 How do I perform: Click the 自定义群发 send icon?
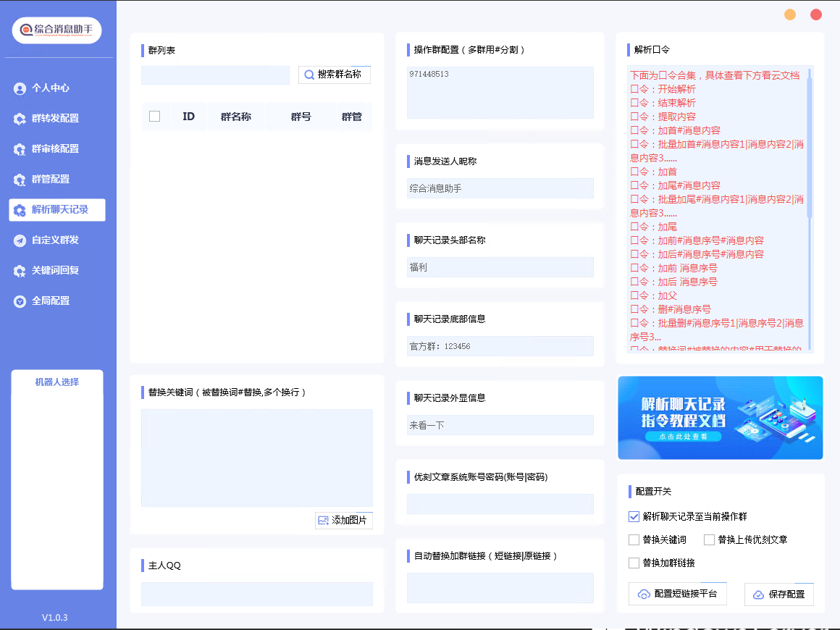pos(20,240)
